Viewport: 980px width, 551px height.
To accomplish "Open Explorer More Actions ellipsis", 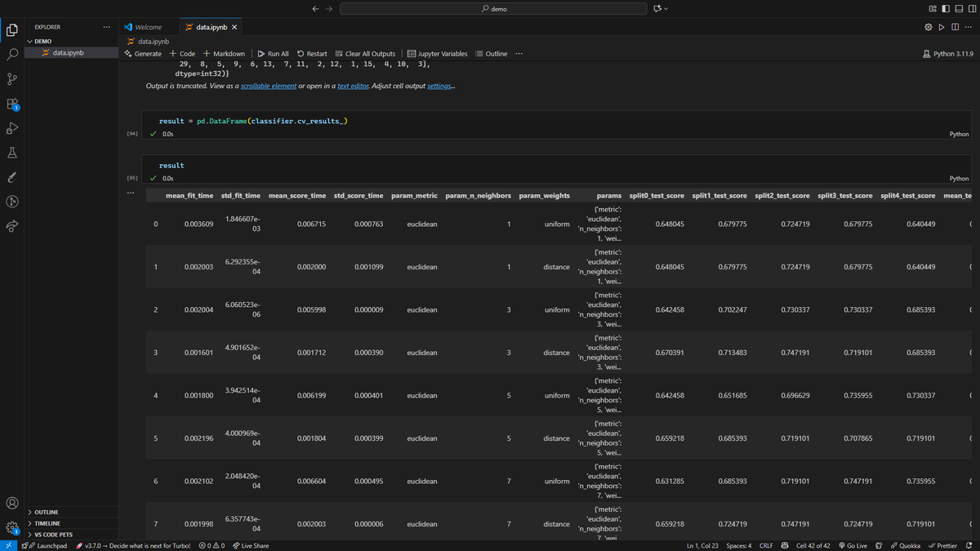I will pyautogui.click(x=106, y=27).
